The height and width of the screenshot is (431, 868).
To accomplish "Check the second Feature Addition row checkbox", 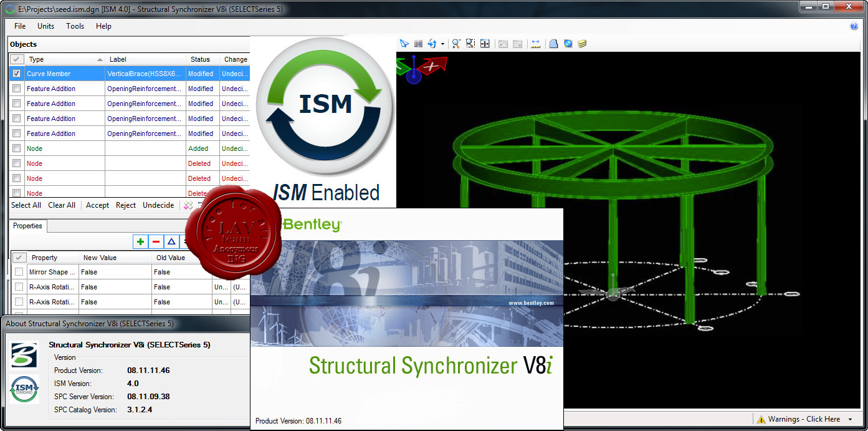I will click(16, 104).
